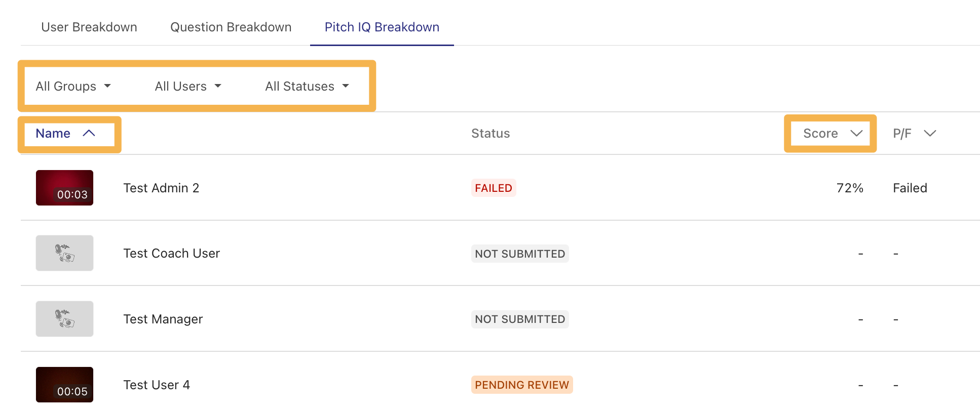980x412 pixels.
Task: Click Test Coach User placeholder icon
Action: (64, 253)
